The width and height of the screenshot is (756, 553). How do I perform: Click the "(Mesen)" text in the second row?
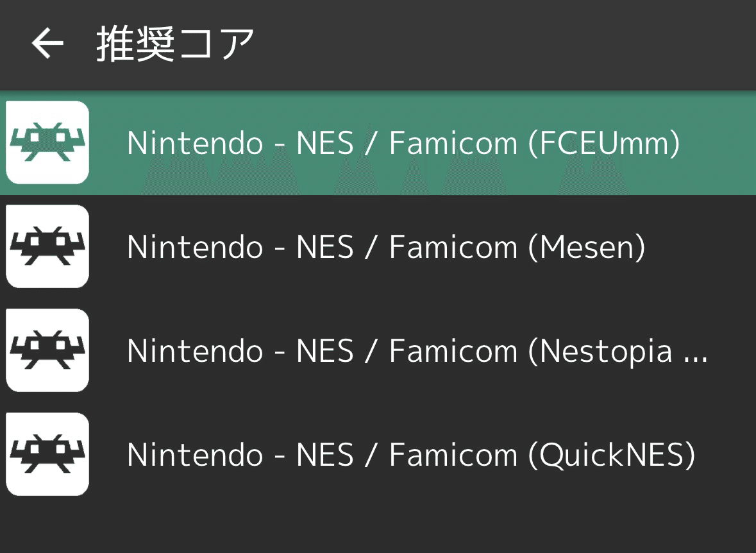(587, 247)
